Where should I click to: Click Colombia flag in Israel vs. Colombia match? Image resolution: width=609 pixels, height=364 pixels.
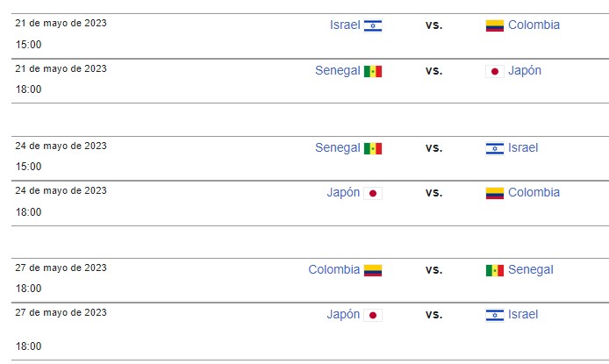(x=495, y=25)
